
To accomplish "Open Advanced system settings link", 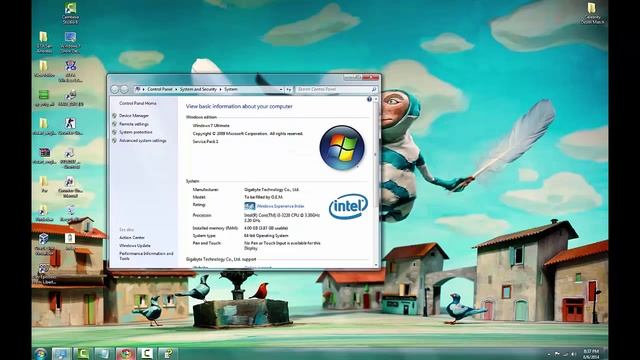I will click(x=143, y=140).
